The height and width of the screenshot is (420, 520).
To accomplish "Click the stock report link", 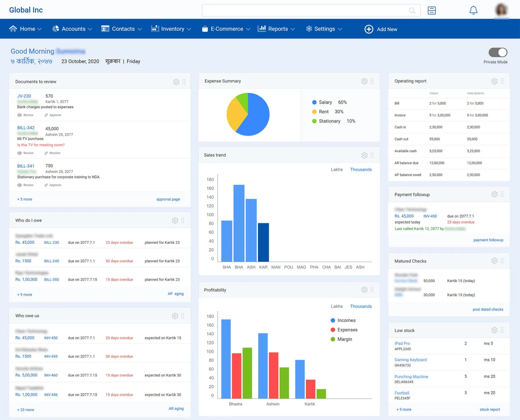I will pyautogui.click(x=490, y=409).
